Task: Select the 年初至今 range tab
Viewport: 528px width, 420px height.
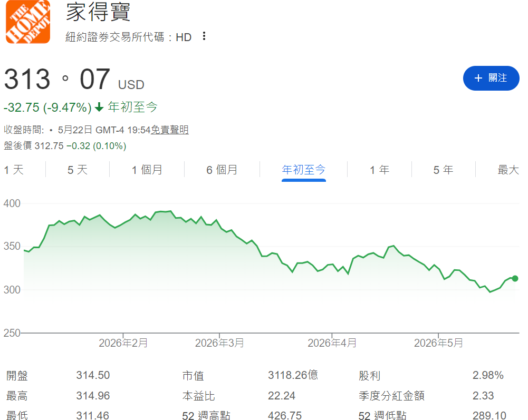Action: pos(304,170)
